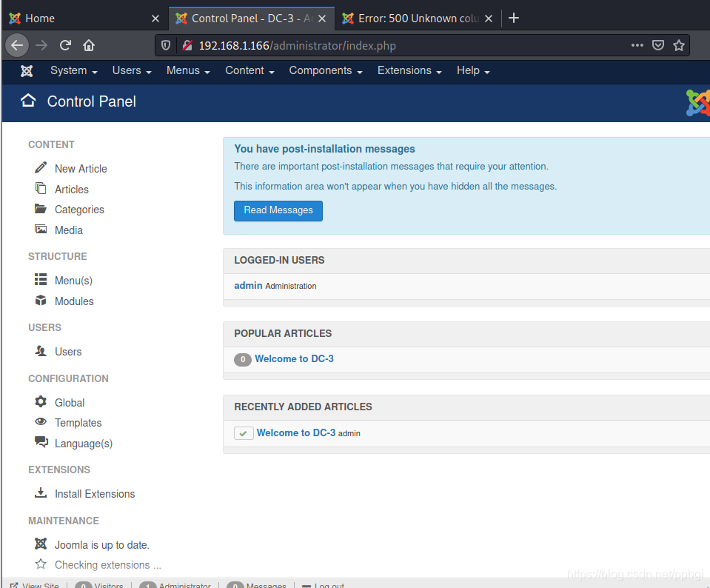Open the page actions three-dot menu
The image size is (710, 588).
click(x=637, y=45)
